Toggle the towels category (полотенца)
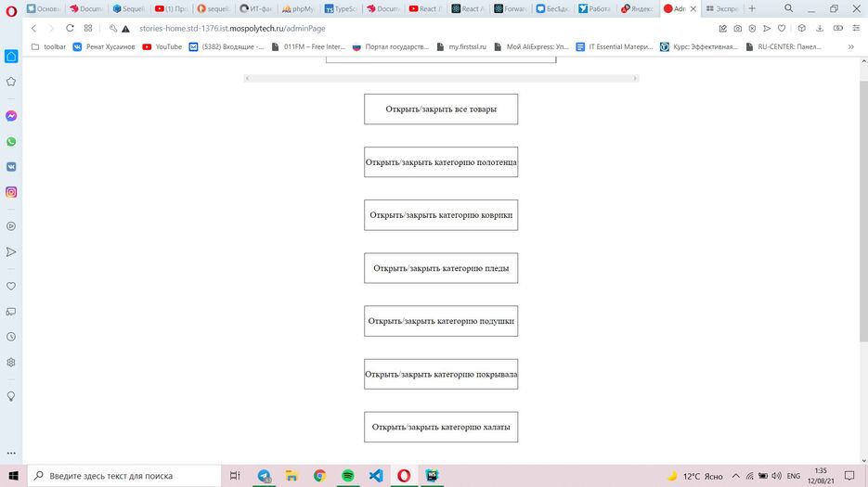The image size is (868, 487). pyautogui.click(x=441, y=161)
